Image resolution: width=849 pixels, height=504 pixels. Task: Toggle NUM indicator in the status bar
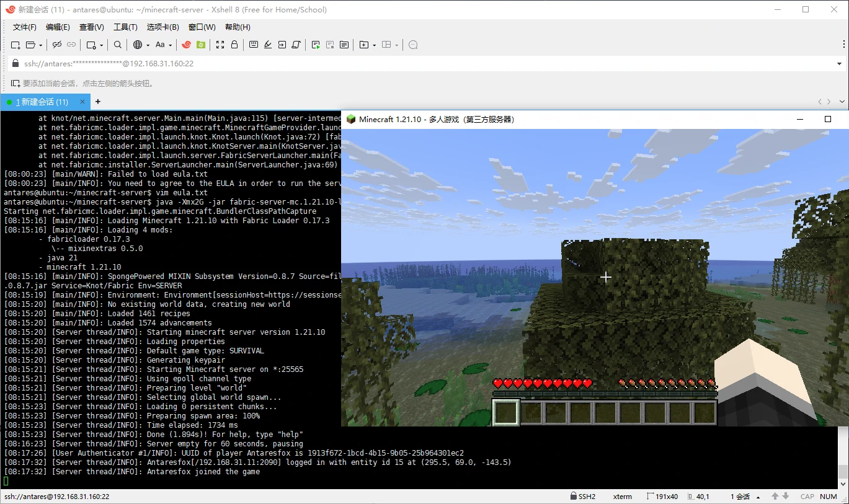(x=829, y=496)
